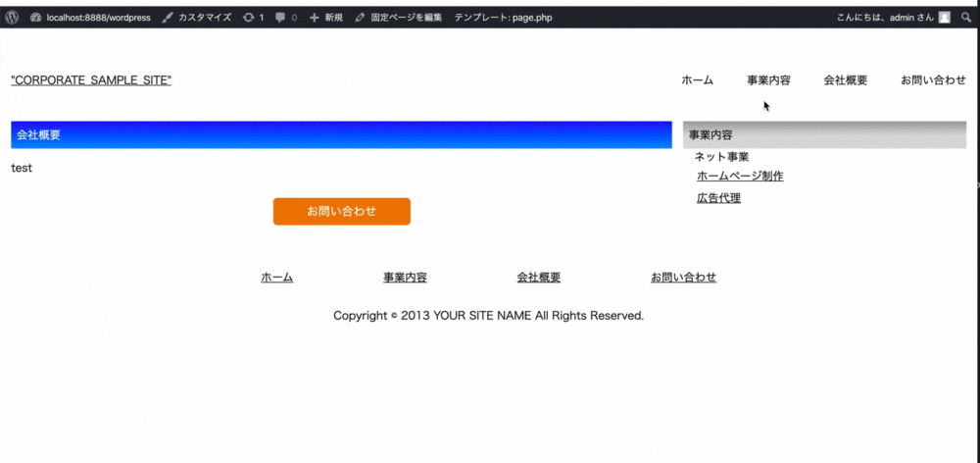Open the localhost:8888/wordpress site dashboard link
980x463 pixels.
(x=90, y=18)
